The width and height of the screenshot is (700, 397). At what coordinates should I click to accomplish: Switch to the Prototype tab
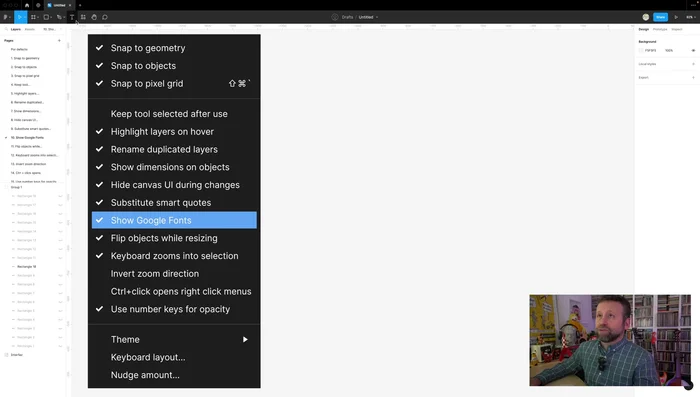[660, 29]
